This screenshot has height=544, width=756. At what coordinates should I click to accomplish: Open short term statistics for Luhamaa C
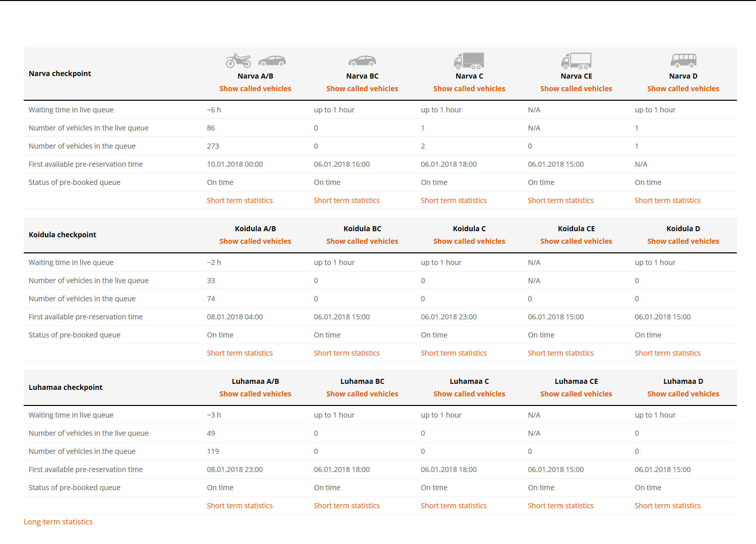click(454, 506)
